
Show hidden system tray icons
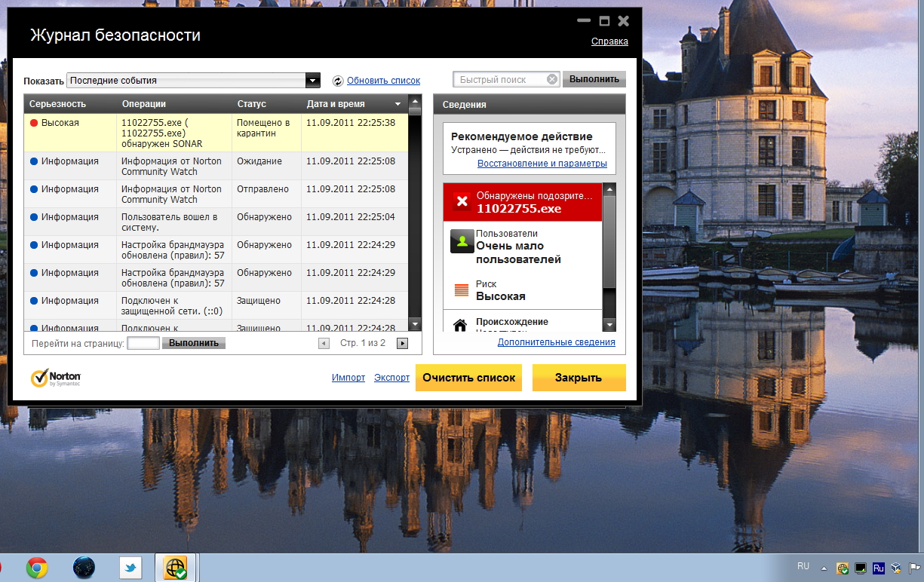point(824,568)
